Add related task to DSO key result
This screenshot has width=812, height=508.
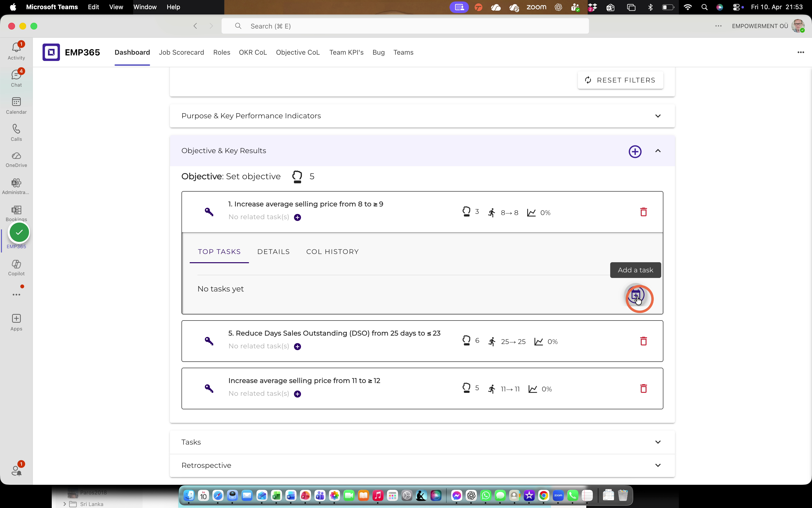coord(297,346)
